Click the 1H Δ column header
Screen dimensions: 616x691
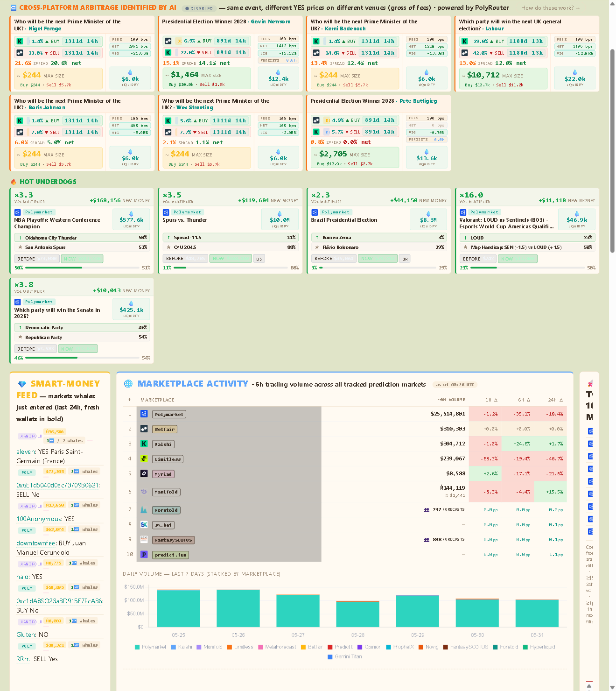[491, 400]
